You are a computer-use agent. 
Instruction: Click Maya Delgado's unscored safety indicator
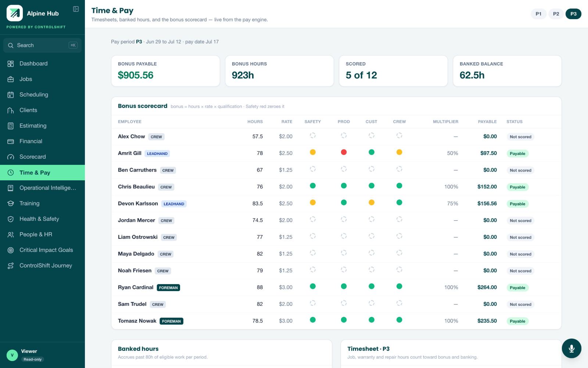click(x=313, y=253)
